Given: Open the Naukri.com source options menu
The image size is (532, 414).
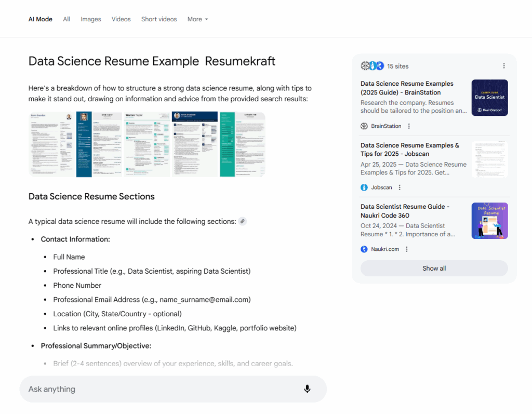Looking at the screenshot, I should point(407,249).
